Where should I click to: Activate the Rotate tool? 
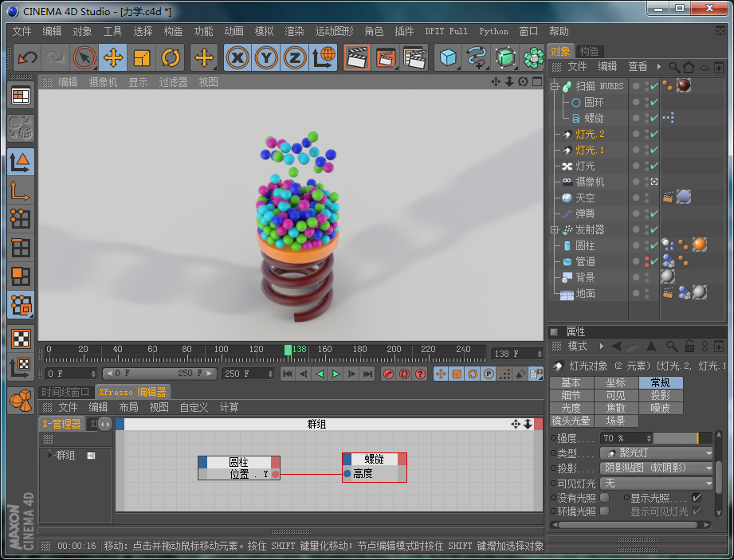click(171, 57)
